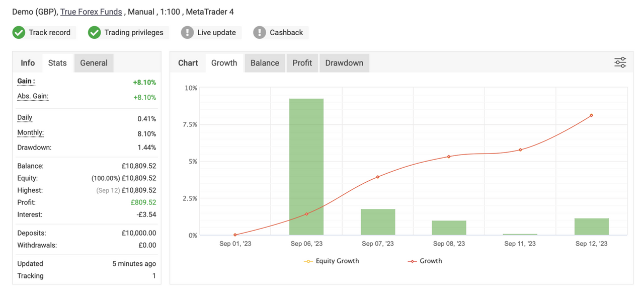Viewport: 644px width, 291px height.
Task: Click the grey Live update warning icon
Action: [x=187, y=33]
